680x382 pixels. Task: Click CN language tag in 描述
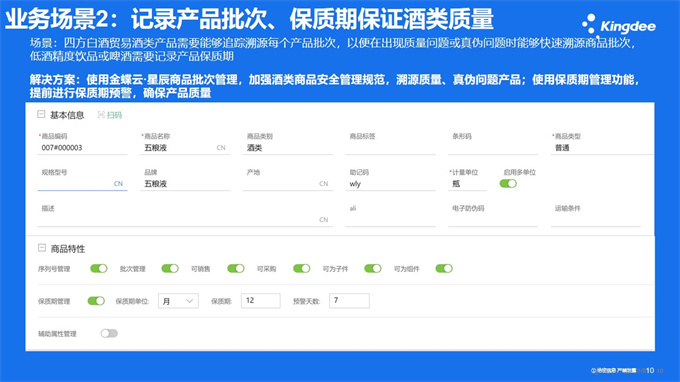(x=324, y=220)
